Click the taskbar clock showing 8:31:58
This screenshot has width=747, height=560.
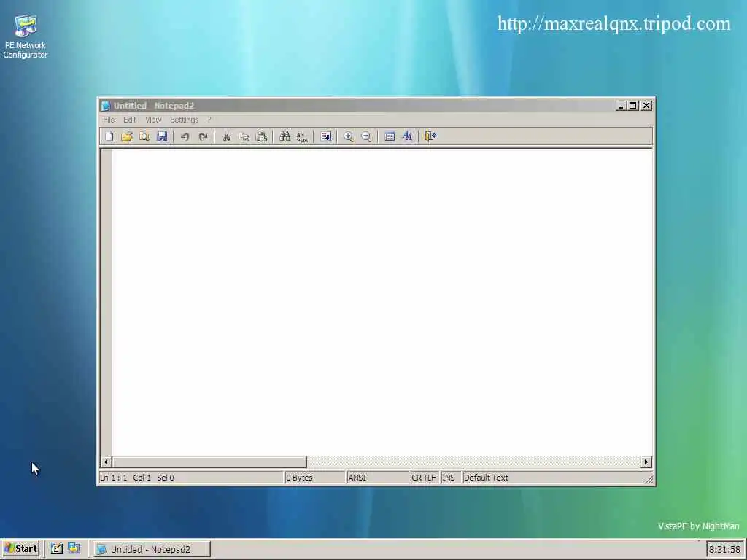point(724,550)
